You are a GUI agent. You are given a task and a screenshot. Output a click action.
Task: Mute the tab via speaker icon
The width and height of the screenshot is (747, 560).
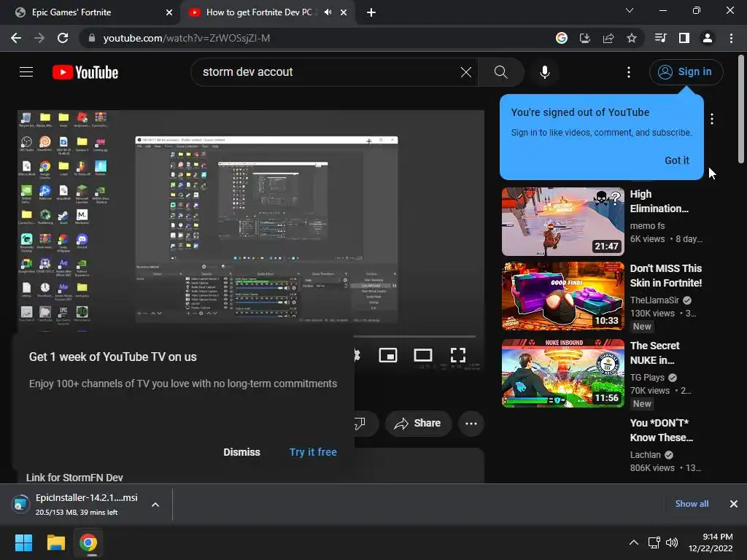[328, 12]
